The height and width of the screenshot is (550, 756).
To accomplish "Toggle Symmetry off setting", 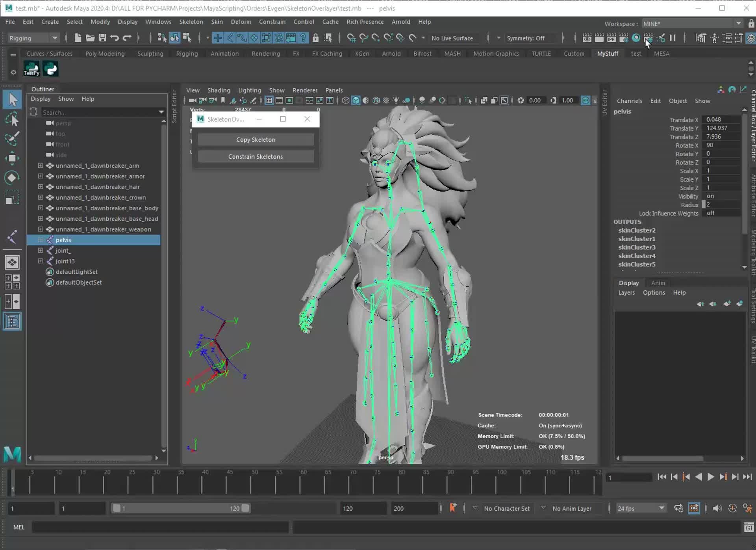I will click(x=526, y=38).
